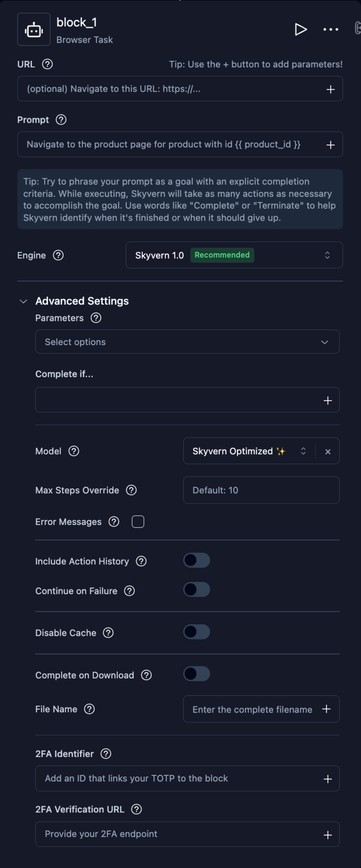Enable Include Action History toggle
The width and height of the screenshot is (361, 868).
click(197, 561)
